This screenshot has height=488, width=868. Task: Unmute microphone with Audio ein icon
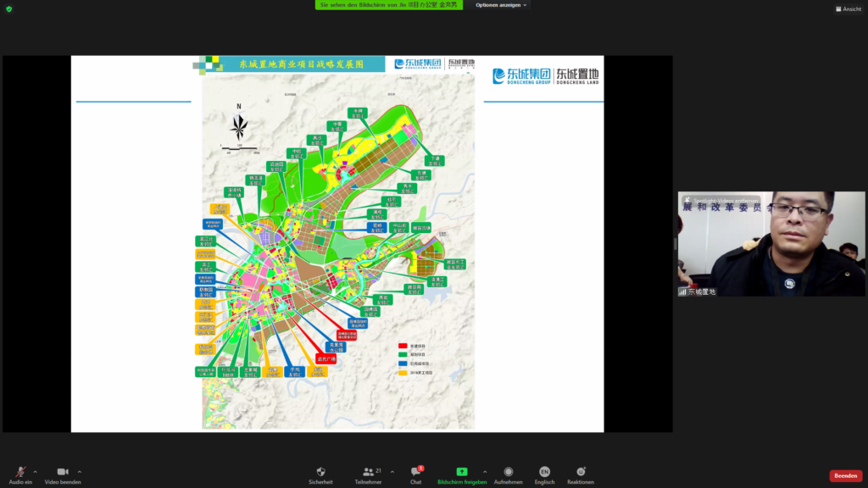tap(20, 472)
